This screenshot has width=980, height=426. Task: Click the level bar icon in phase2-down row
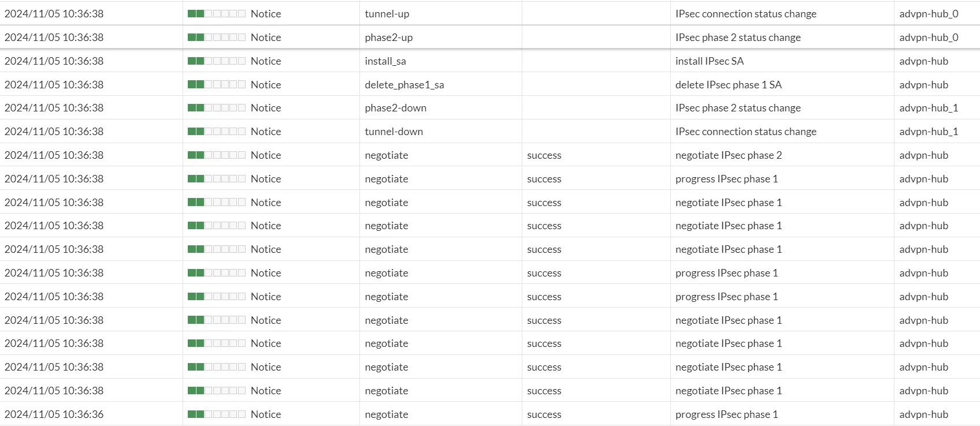tap(217, 107)
